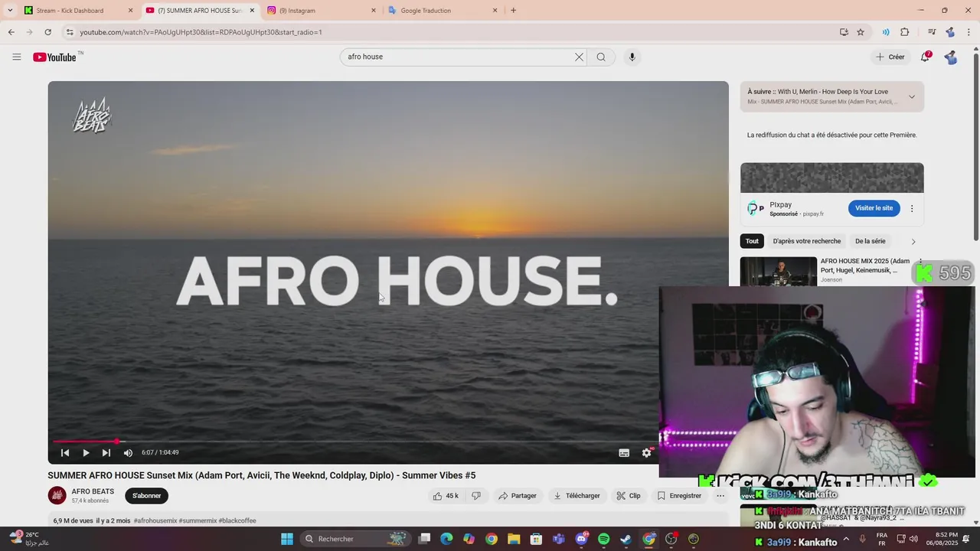The width and height of the screenshot is (980, 551).
Task: Clear the afro house search text
Action: click(579, 57)
